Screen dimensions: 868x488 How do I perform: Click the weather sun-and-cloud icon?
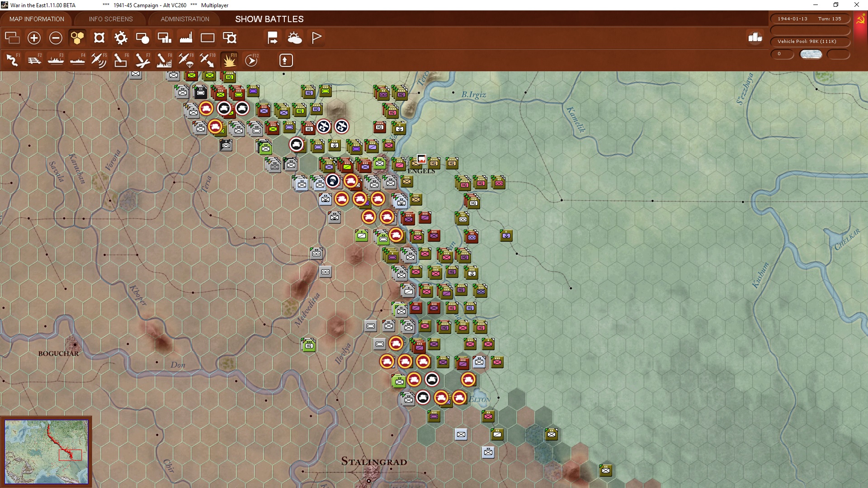tap(294, 38)
